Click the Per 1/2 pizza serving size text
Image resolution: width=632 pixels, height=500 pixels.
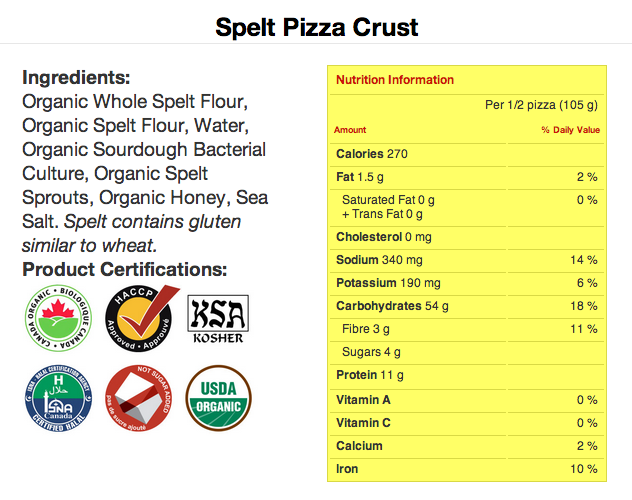pos(541,105)
